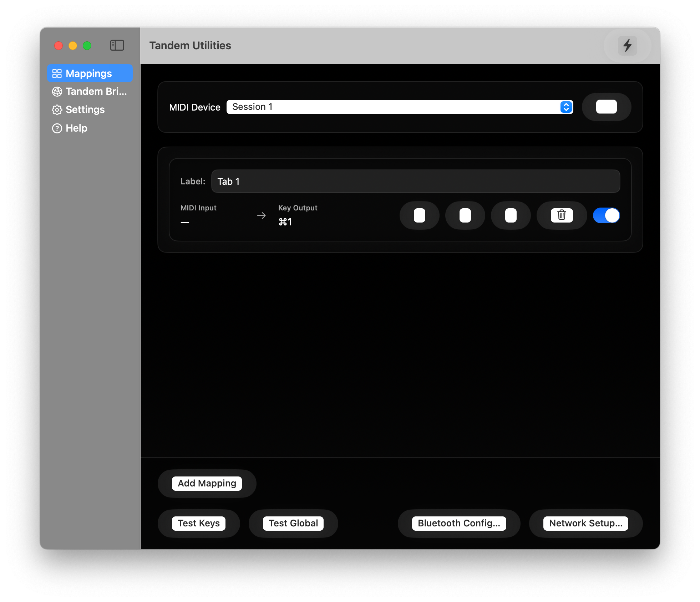Click the Add Mapping button
Image resolution: width=700 pixels, height=602 pixels.
pos(207,483)
